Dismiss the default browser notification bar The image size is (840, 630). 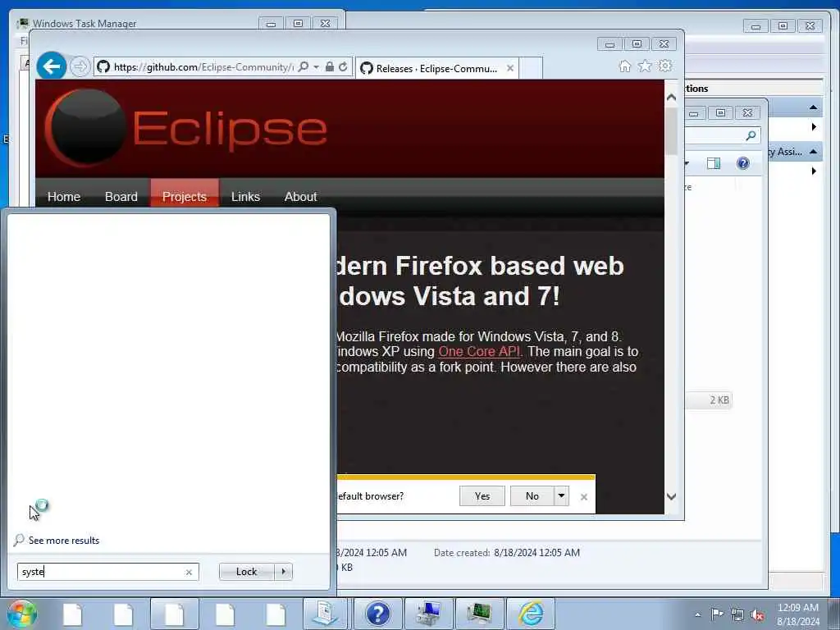(584, 497)
